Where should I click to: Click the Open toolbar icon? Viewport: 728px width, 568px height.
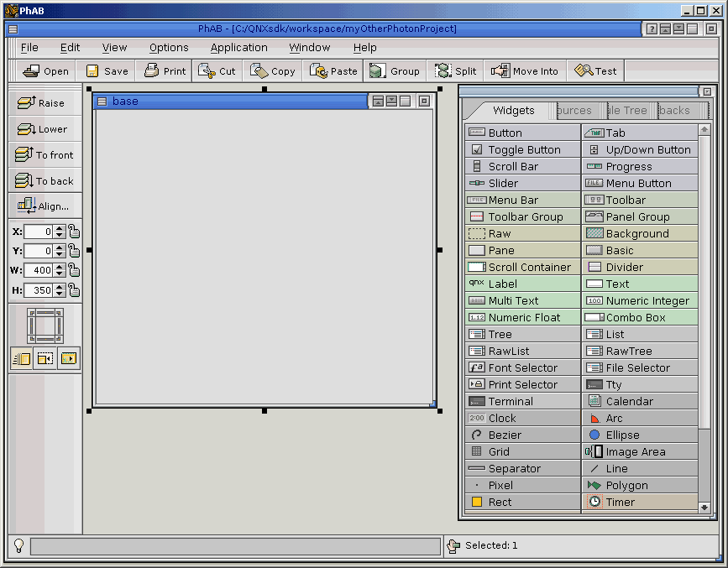pyautogui.click(x=32, y=71)
